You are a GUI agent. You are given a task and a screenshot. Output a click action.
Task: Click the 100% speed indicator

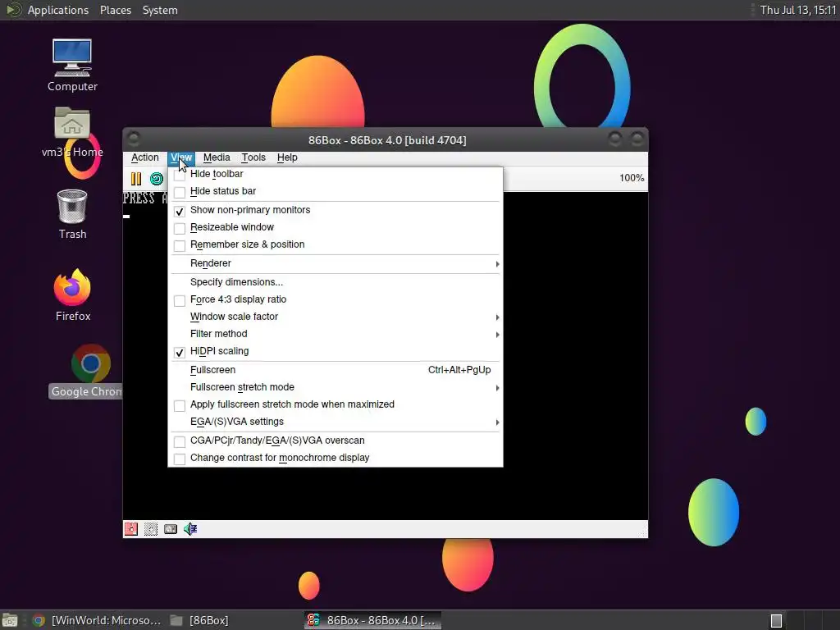pos(632,178)
